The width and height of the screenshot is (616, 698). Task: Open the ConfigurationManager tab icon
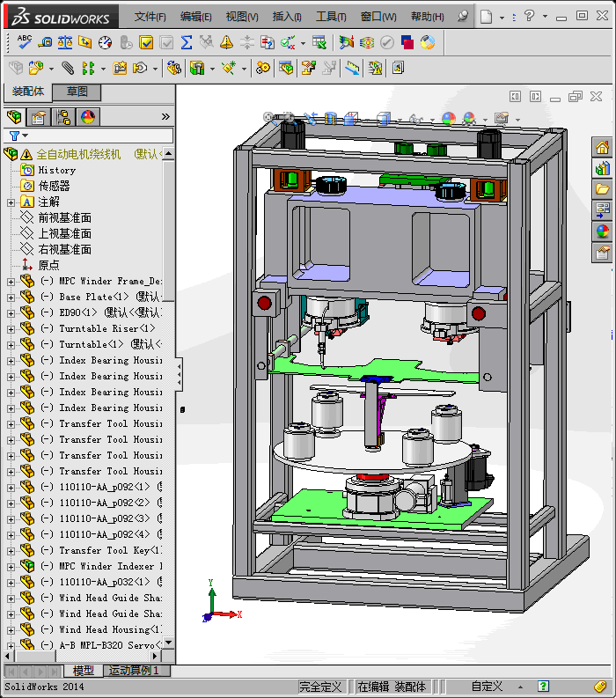(63, 117)
